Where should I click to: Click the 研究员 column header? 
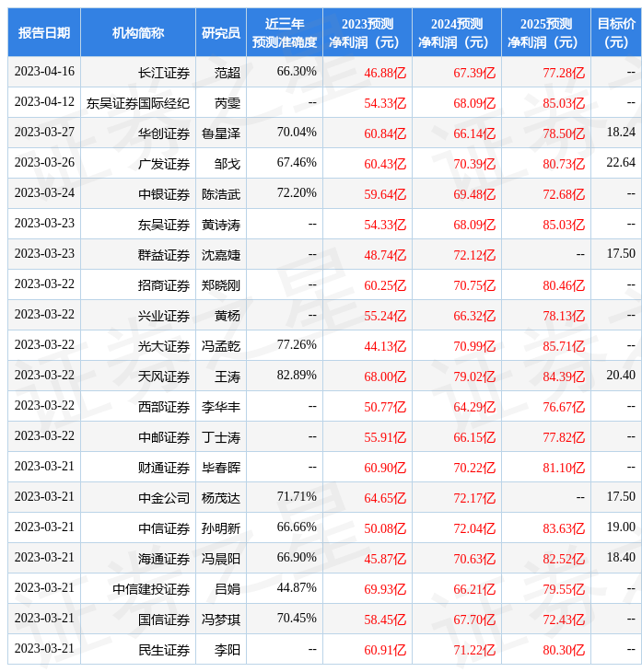[221, 33]
